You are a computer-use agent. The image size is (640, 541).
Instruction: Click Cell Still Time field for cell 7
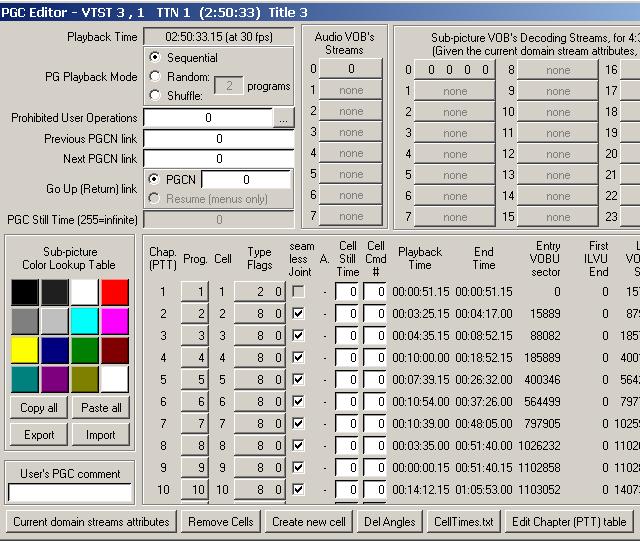[347, 423]
